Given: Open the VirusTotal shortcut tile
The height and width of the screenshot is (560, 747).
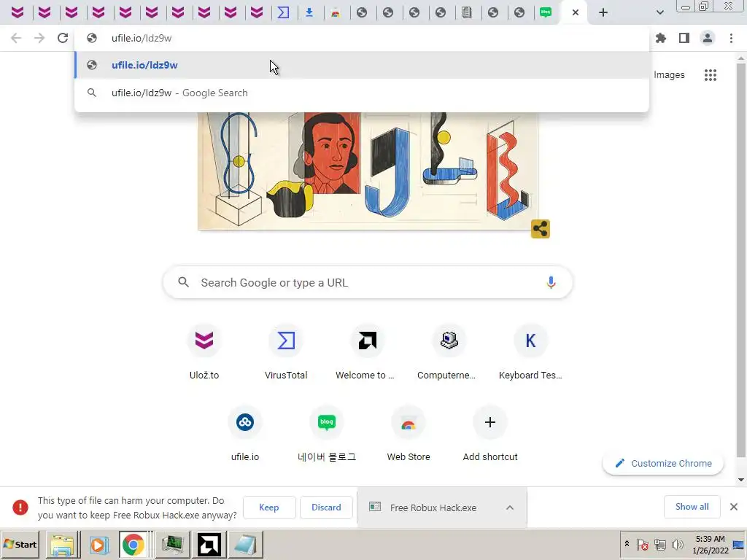Looking at the screenshot, I should [x=286, y=353].
